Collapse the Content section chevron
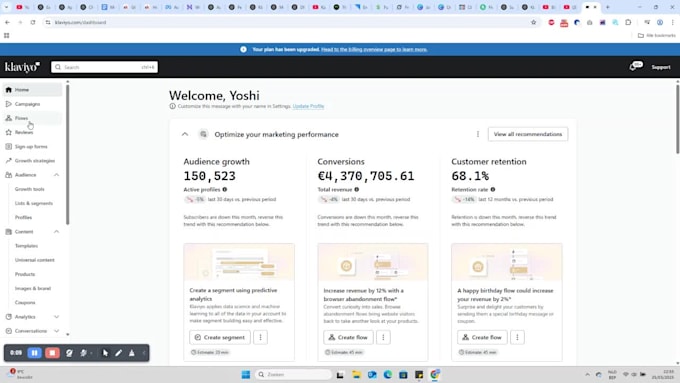The image size is (680, 383). click(56, 232)
